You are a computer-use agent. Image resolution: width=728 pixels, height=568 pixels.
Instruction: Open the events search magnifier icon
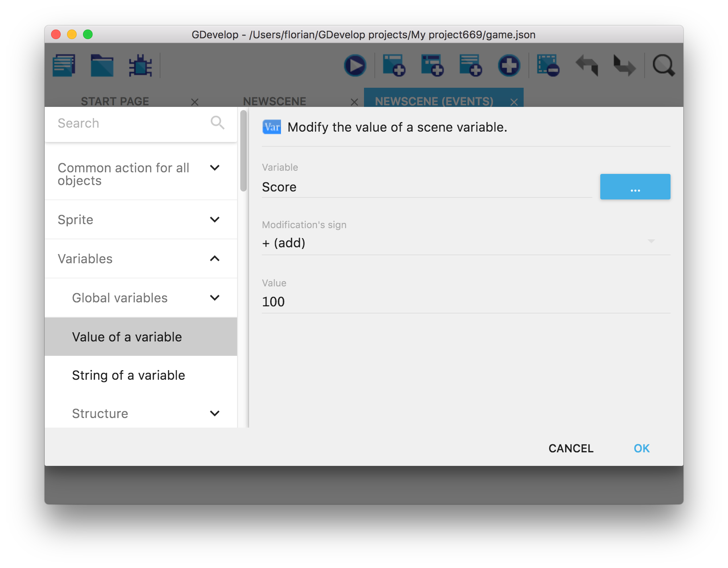[663, 66]
